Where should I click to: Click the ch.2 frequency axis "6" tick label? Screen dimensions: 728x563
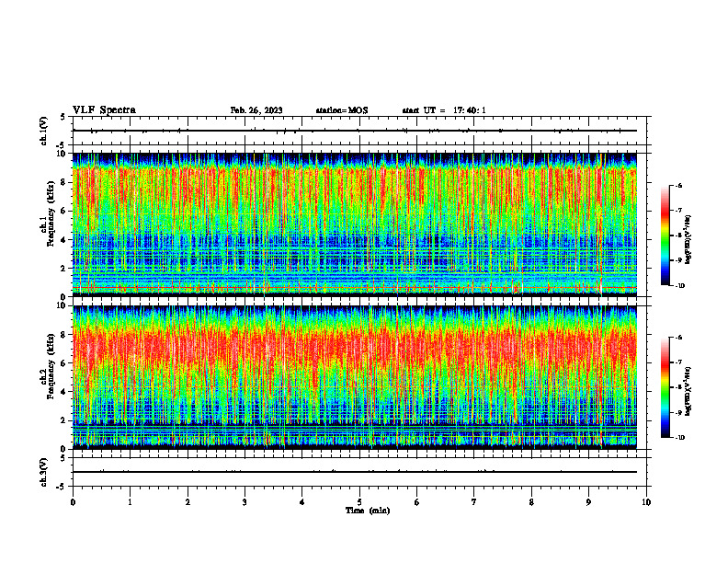coord(65,363)
